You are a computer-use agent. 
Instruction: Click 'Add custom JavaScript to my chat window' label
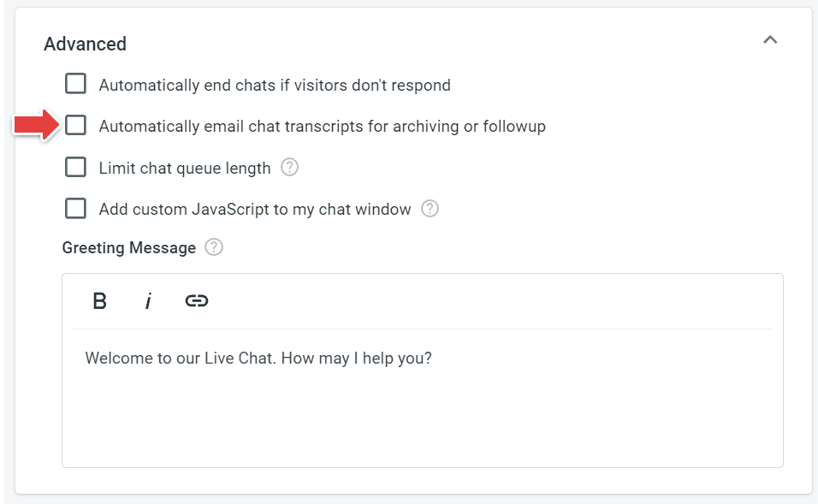point(255,210)
